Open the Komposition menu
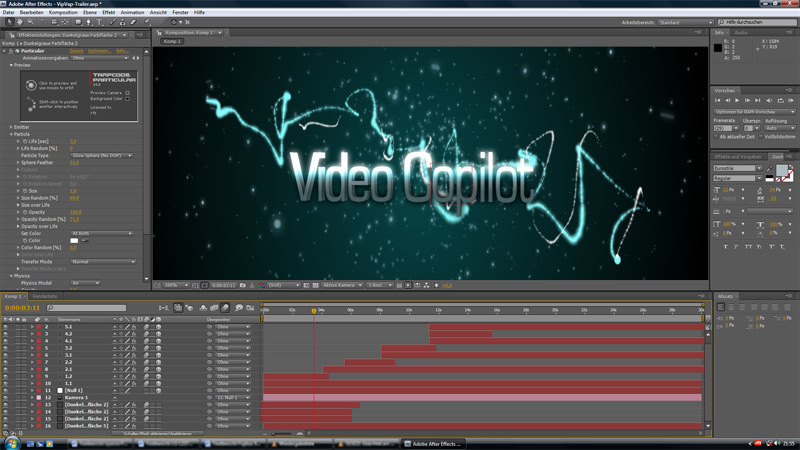Image resolution: width=800 pixels, height=450 pixels. tap(63, 12)
